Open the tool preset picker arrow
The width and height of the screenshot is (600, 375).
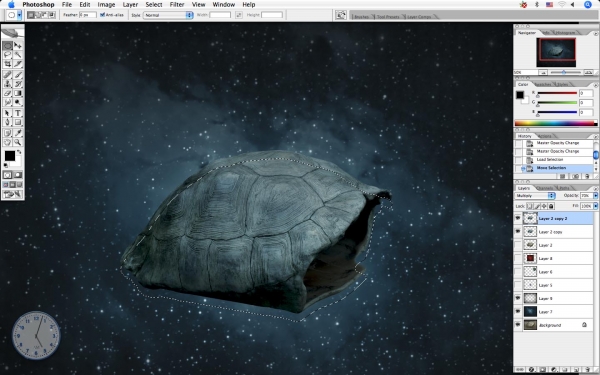20,15
